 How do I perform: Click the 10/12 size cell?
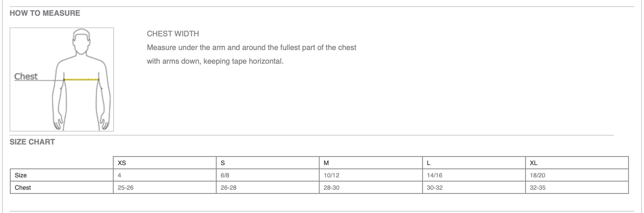click(x=332, y=175)
